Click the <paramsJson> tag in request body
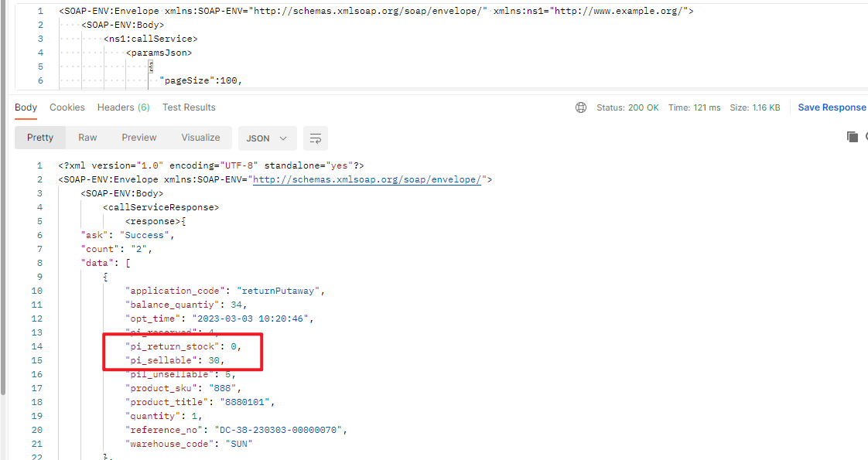Viewport: 868px width, 460px height. [159, 53]
